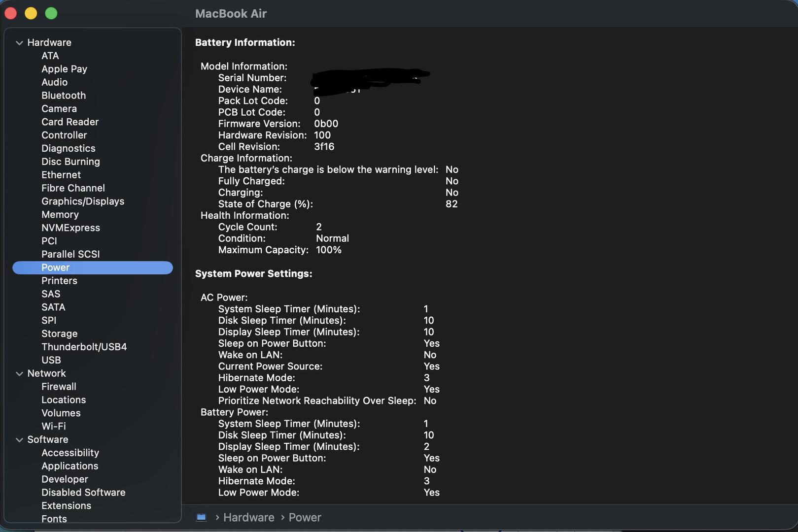
Task: Click the red close window button
Action: pyautogui.click(x=11, y=13)
